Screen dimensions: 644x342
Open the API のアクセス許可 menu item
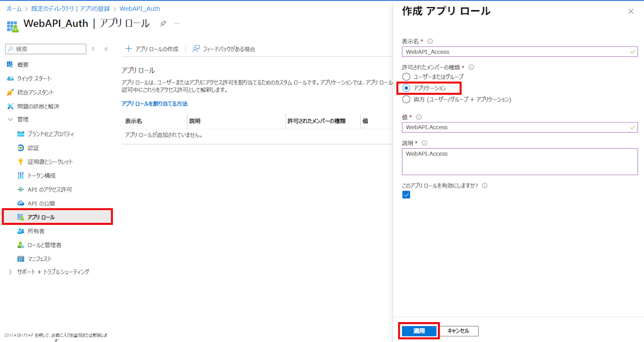[x=49, y=190]
